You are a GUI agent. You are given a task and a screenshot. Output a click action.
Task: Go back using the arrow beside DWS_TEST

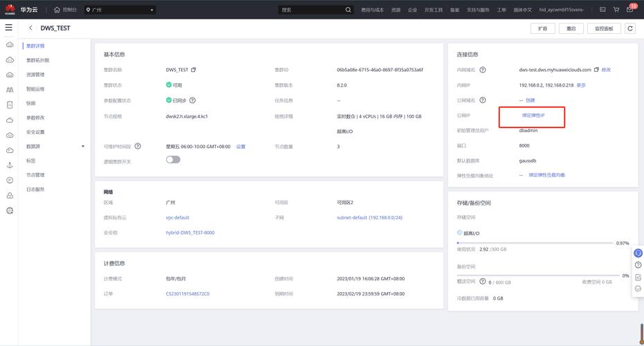tap(30, 28)
